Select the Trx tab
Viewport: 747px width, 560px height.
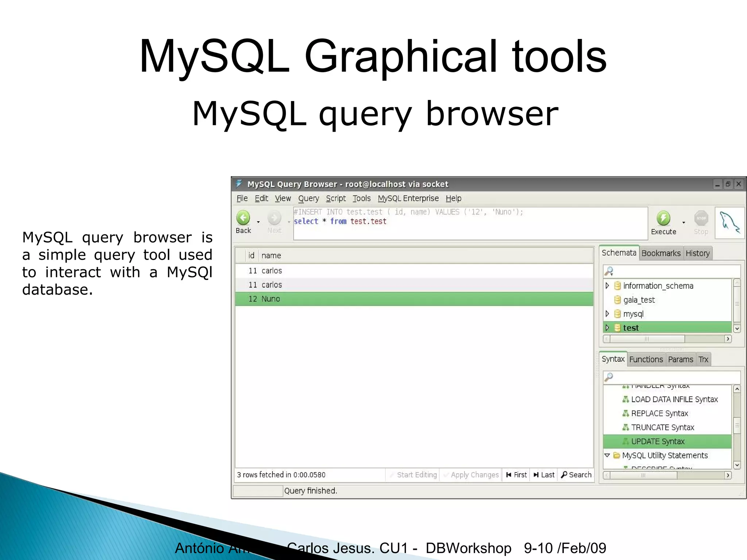(703, 359)
